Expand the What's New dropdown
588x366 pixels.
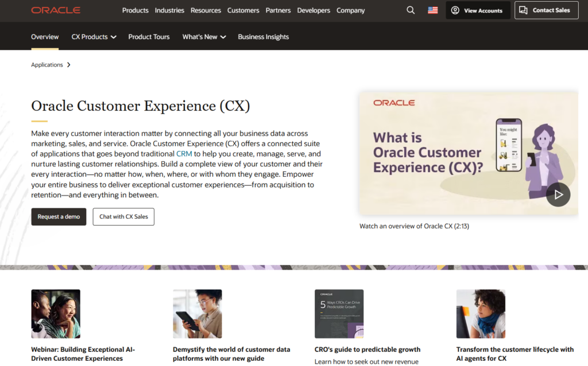click(204, 37)
